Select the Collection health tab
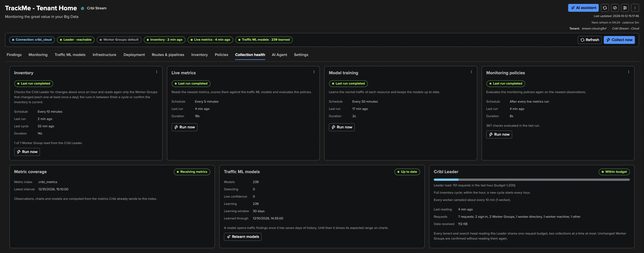The image size is (644, 253). [250, 55]
